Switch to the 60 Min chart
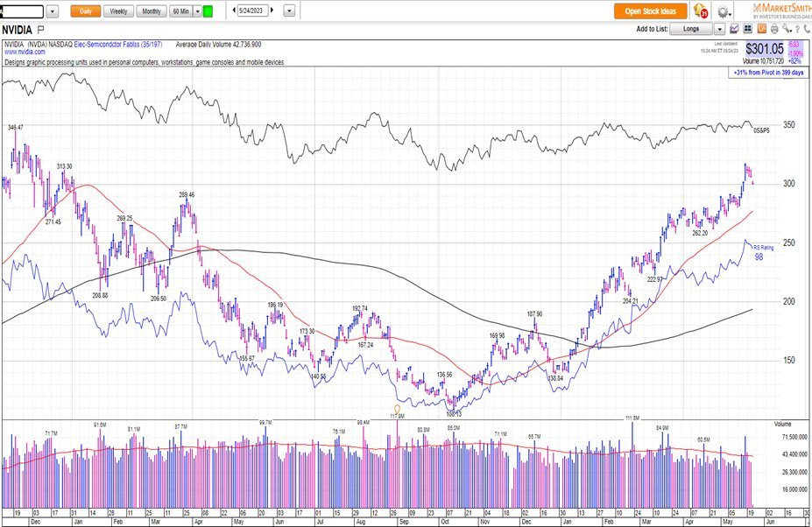 pyautogui.click(x=180, y=11)
